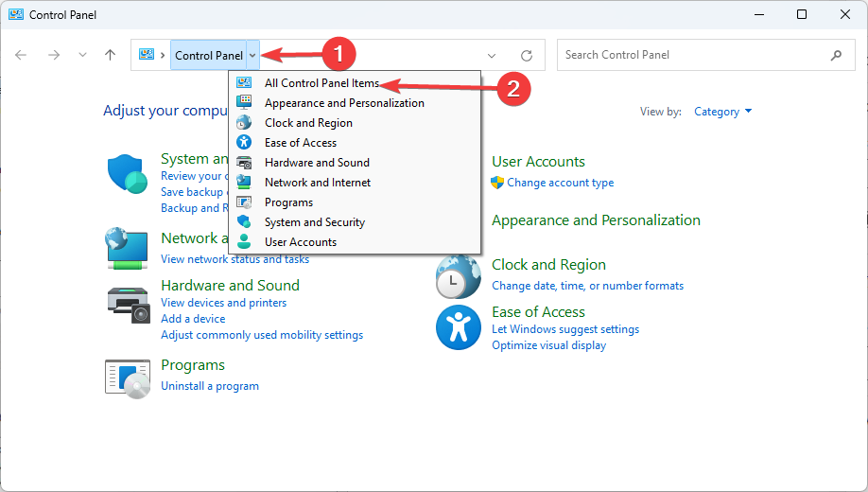Click the Ease of Access menu icon

tap(244, 142)
